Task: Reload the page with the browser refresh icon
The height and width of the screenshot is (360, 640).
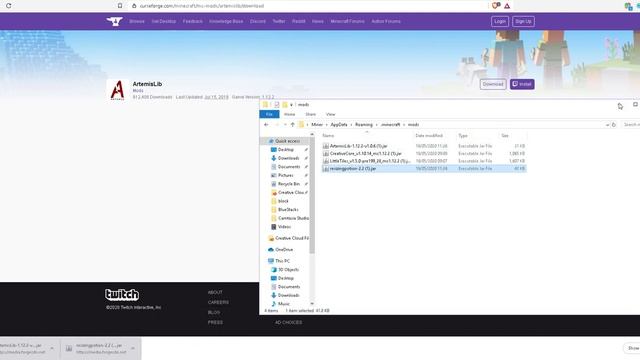Action: pyautogui.click(x=9, y=6)
